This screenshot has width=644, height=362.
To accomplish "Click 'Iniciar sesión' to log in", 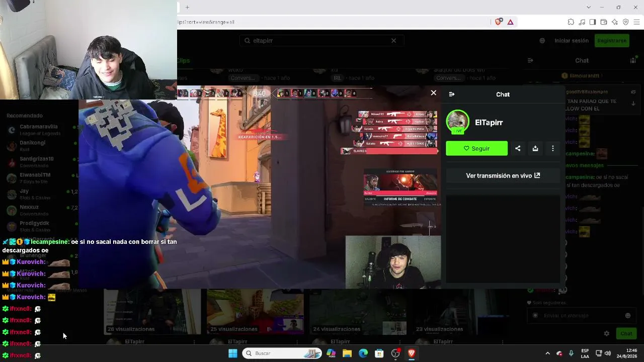I will pyautogui.click(x=572, y=41).
